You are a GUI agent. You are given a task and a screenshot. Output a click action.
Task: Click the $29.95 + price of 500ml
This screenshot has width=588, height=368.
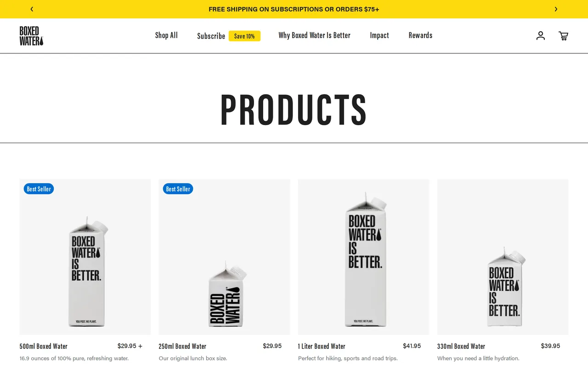tap(130, 346)
